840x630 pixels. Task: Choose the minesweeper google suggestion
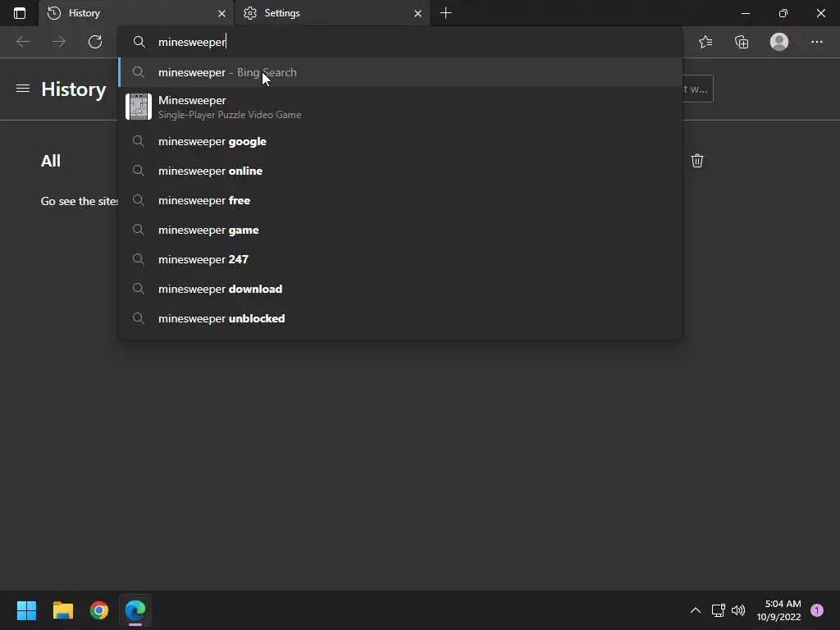coord(400,141)
